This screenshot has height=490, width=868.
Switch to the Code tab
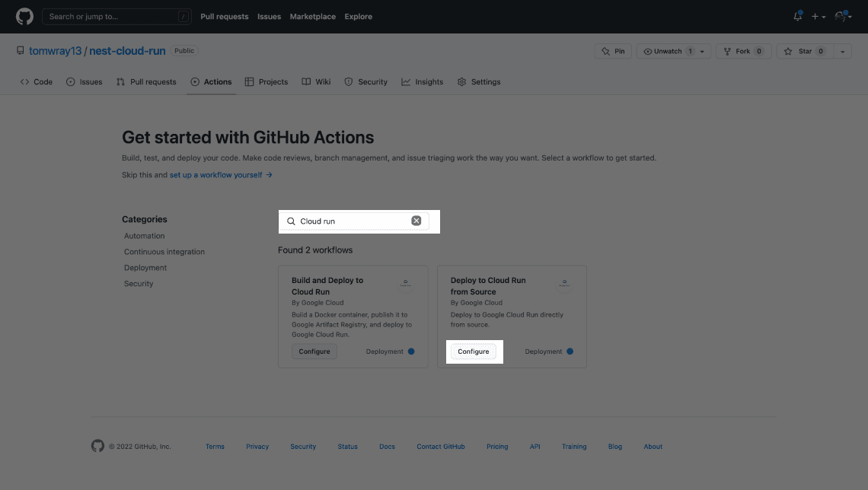click(37, 82)
